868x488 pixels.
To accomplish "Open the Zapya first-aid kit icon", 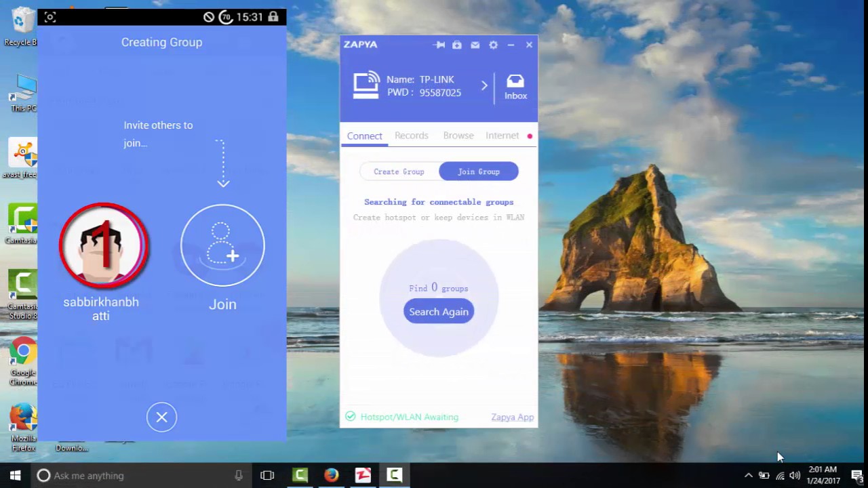I will point(457,45).
